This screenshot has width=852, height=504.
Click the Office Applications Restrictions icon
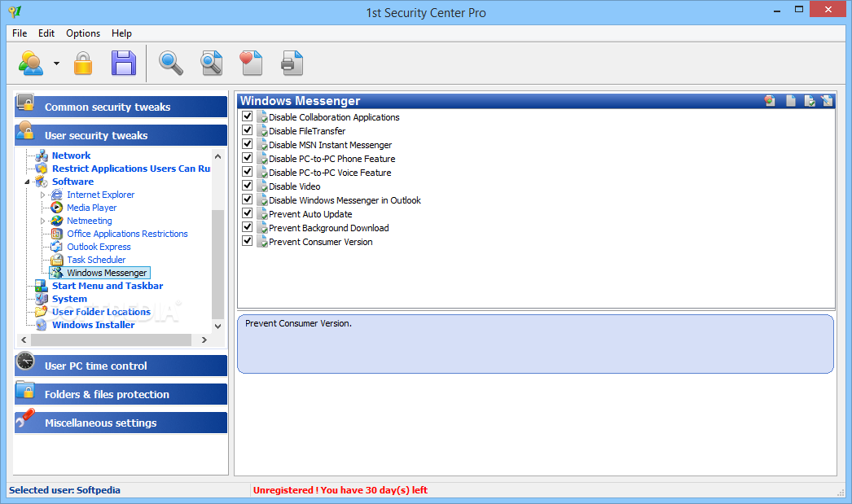(57, 234)
